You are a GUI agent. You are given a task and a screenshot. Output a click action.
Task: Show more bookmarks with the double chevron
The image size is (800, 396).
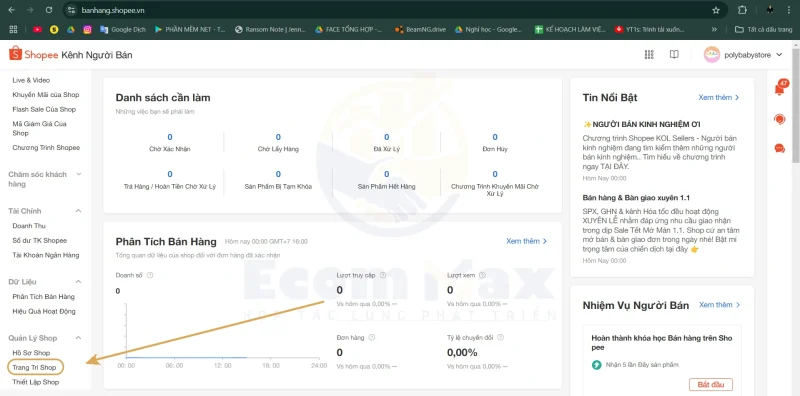714,30
